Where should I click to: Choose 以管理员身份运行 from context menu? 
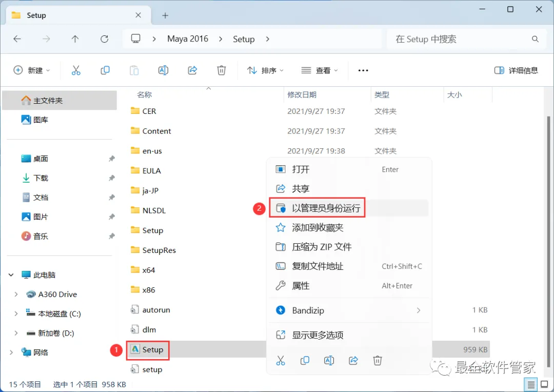(349, 208)
